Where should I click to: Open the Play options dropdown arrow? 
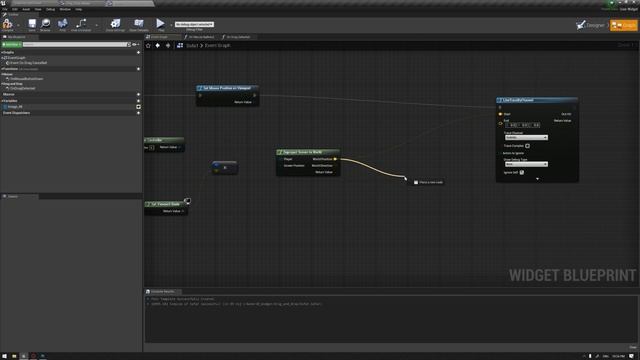[171, 25]
